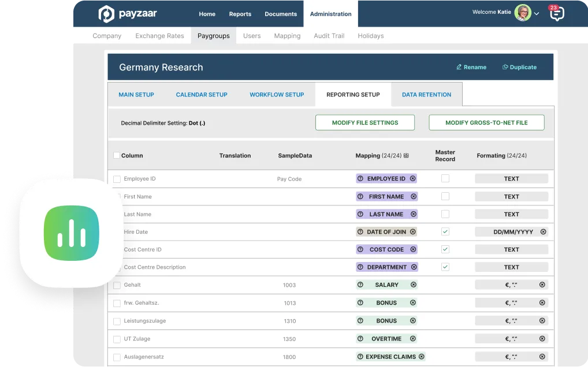Switch to the DATA RETENTION tab
The width and height of the screenshot is (588, 367).
[x=426, y=94]
